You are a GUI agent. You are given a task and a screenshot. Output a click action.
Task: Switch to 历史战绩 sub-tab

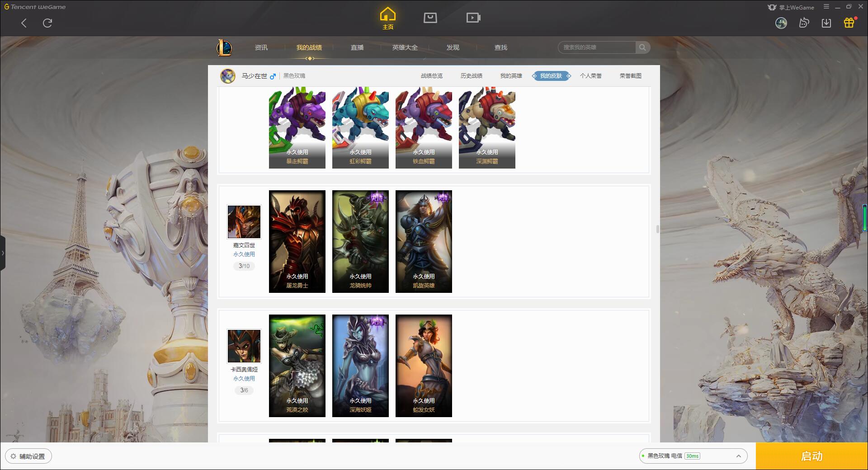(x=472, y=76)
